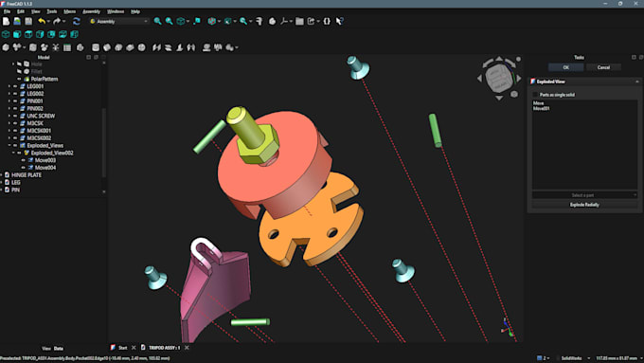
Task: Toggle visibility eye of M3CSK
Action: pos(15,123)
